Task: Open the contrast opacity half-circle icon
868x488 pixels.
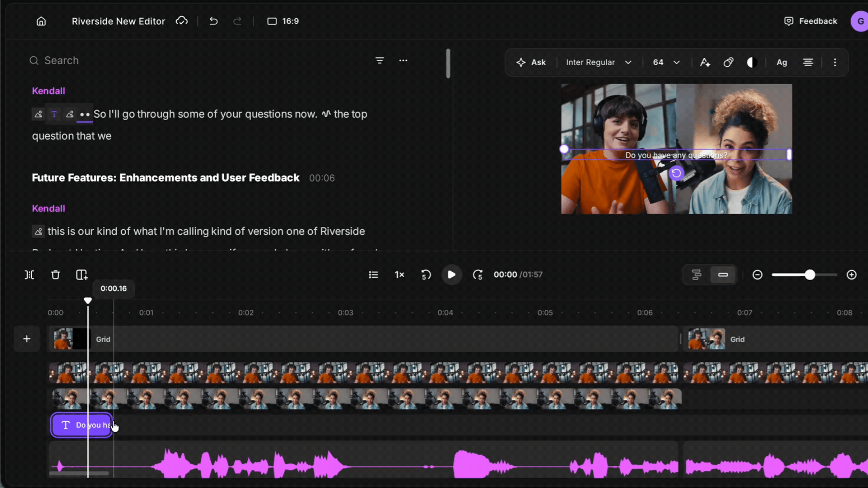Action: point(752,62)
